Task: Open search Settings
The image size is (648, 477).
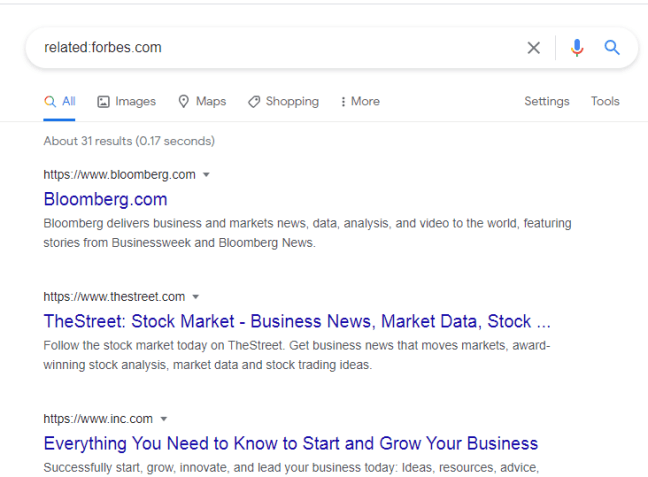Action: click(546, 101)
